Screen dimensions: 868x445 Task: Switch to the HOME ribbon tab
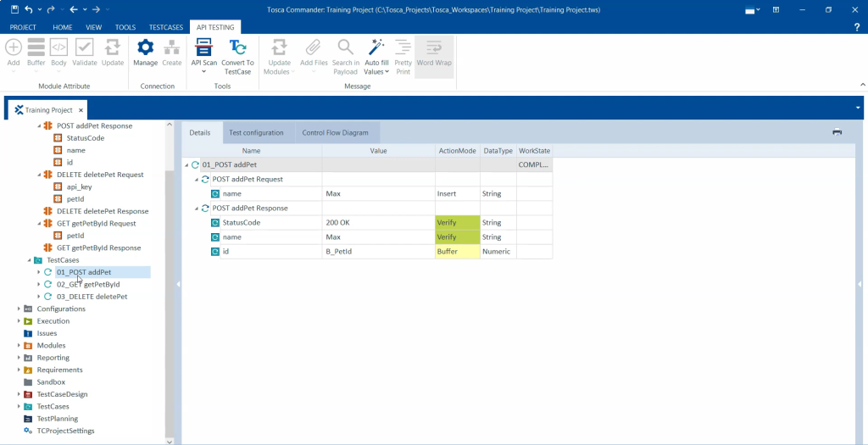[x=63, y=27]
